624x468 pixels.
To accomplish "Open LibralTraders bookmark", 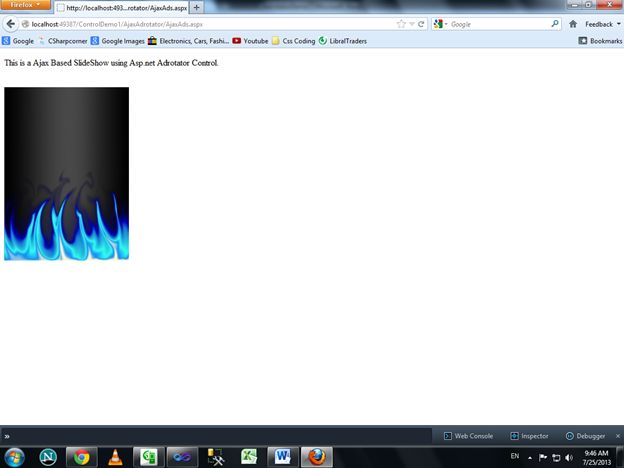I will pyautogui.click(x=343, y=41).
